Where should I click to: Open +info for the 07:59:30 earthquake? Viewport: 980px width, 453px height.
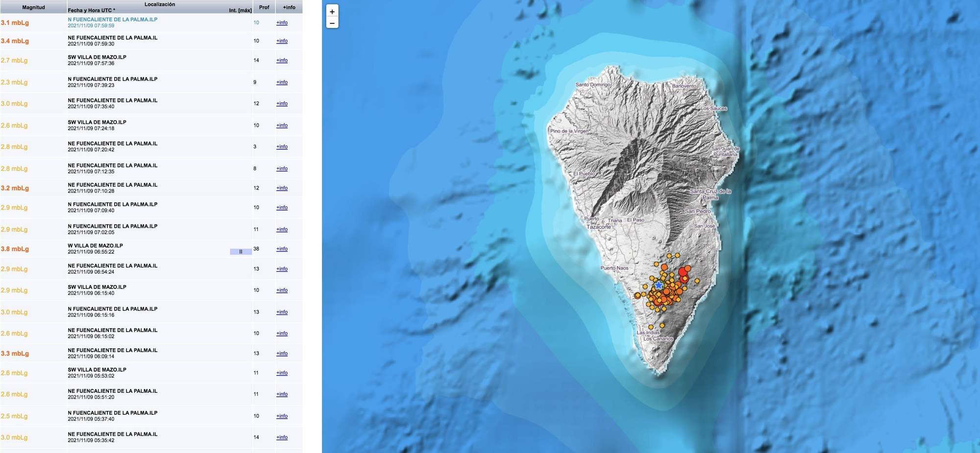[x=282, y=41]
